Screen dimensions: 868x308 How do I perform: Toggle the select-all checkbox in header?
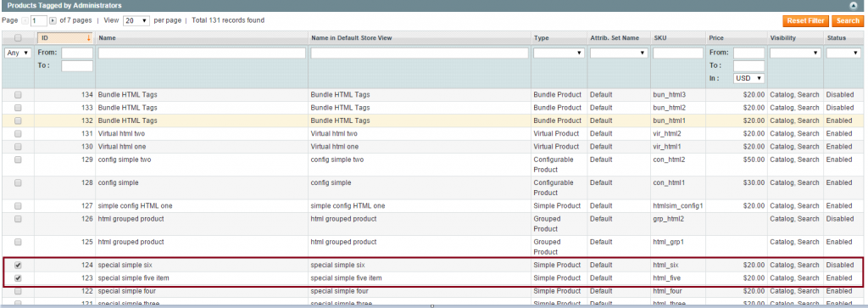(x=18, y=38)
